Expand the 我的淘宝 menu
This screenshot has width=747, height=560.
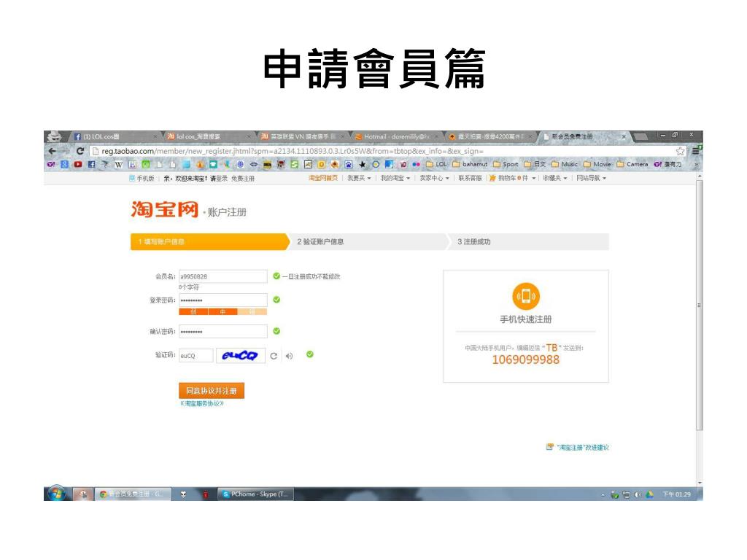[395, 178]
